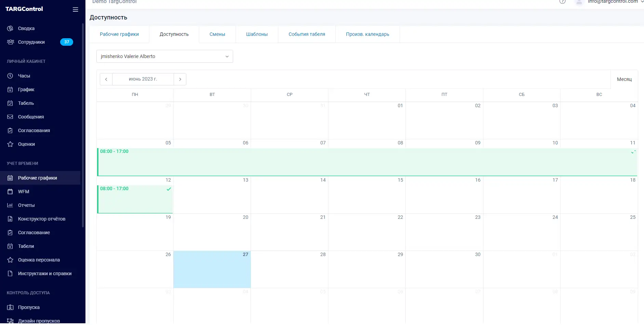This screenshot has width=644, height=325.
Task: Click the Рабочие графики sidebar icon
Action: click(x=10, y=178)
